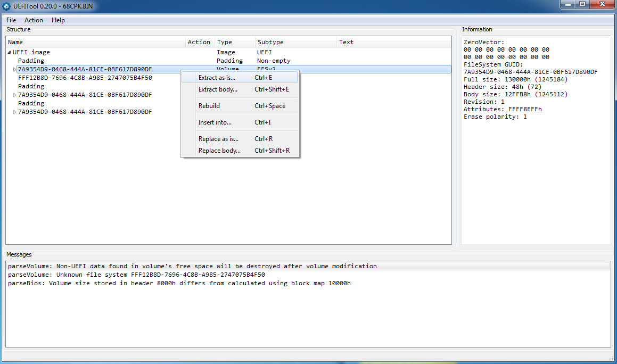Click the Image type cell of UEFI image
Screen dimensions: 617x364
[226, 52]
